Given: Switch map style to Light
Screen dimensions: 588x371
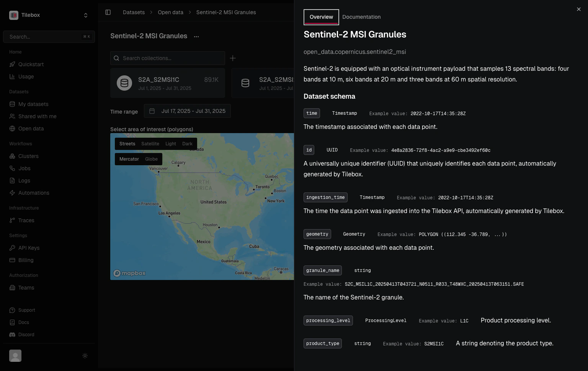Looking at the screenshot, I should 171,144.
